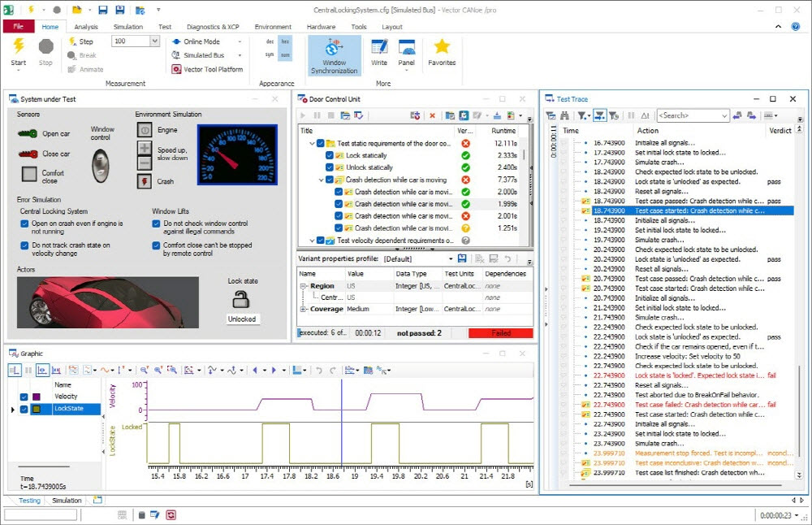812x525 pixels.
Task: Click the Engine power icon button
Action: click(x=144, y=130)
